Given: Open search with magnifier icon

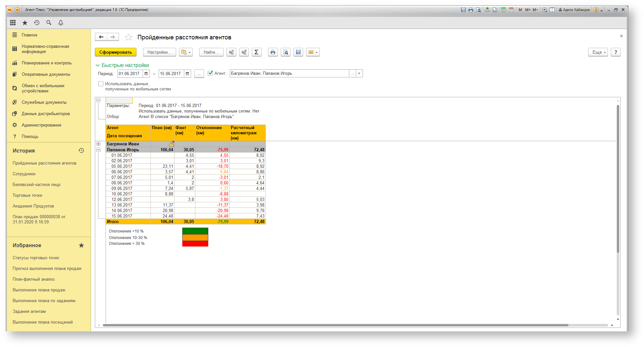Looking at the screenshot, I should 49,22.
